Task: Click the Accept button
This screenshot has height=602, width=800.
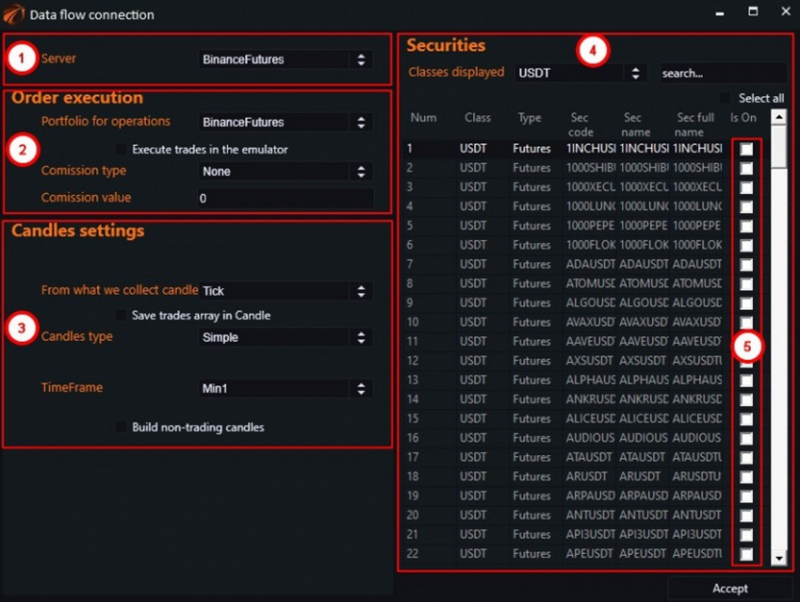Action: click(x=730, y=588)
